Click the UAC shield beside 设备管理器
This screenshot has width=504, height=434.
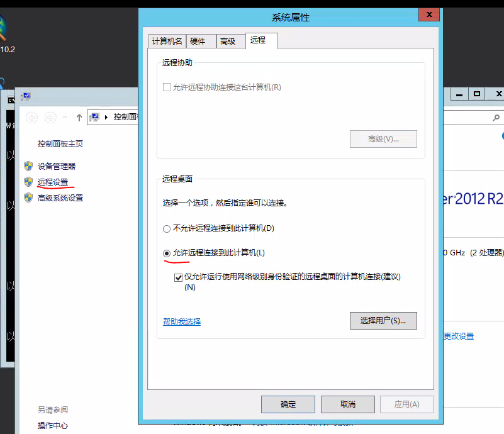coord(29,165)
